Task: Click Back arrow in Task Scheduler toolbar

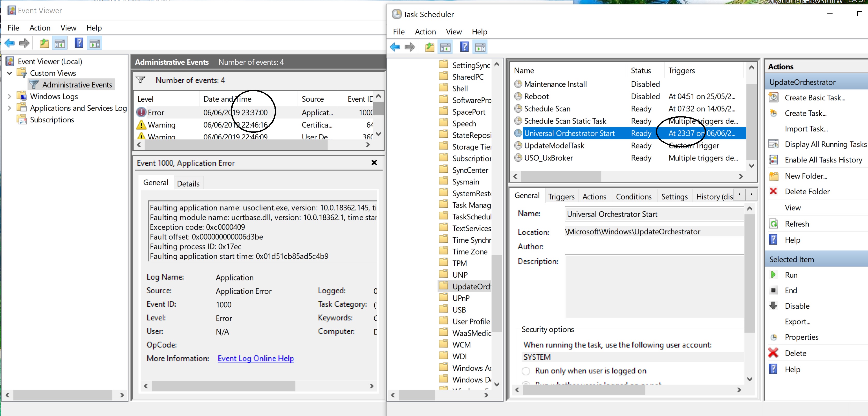Action: tap(395, 47)
